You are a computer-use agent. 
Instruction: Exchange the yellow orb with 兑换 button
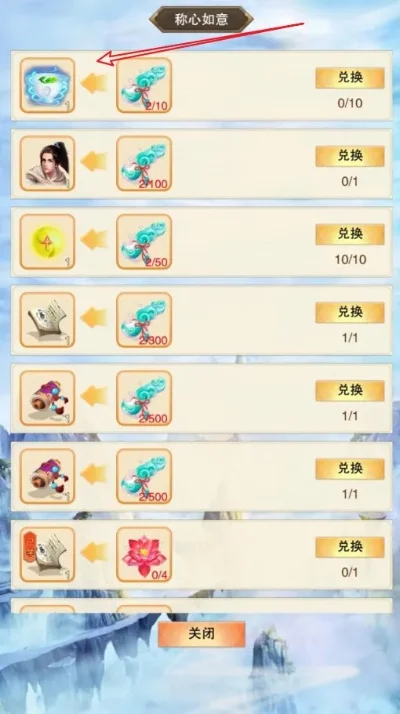pos(350,235)
